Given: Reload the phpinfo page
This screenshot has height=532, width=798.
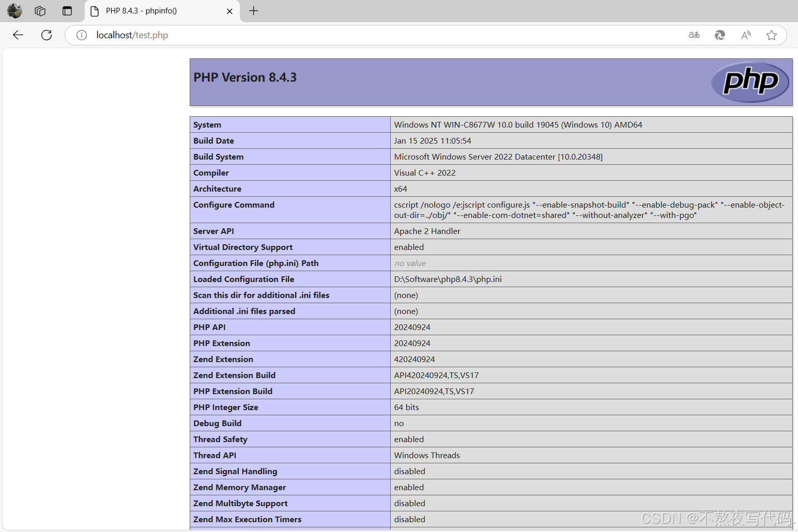Looking at the screenshot, I should point(46,35).
